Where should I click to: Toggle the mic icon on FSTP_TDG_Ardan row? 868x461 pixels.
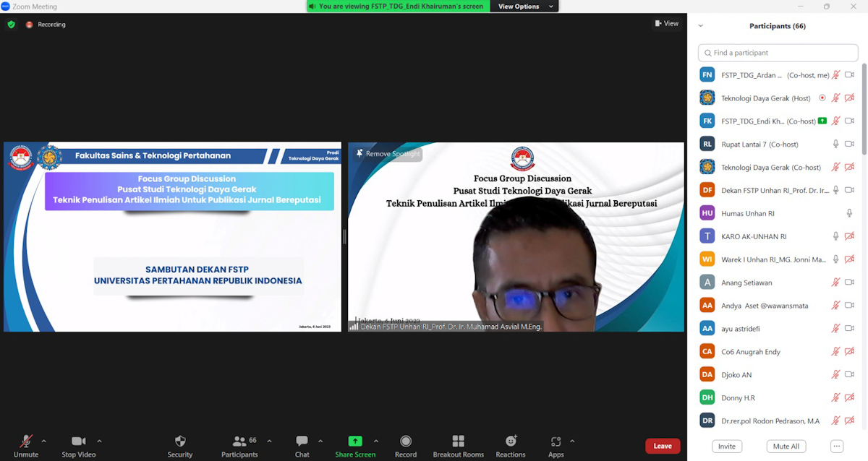coord(836,74)
